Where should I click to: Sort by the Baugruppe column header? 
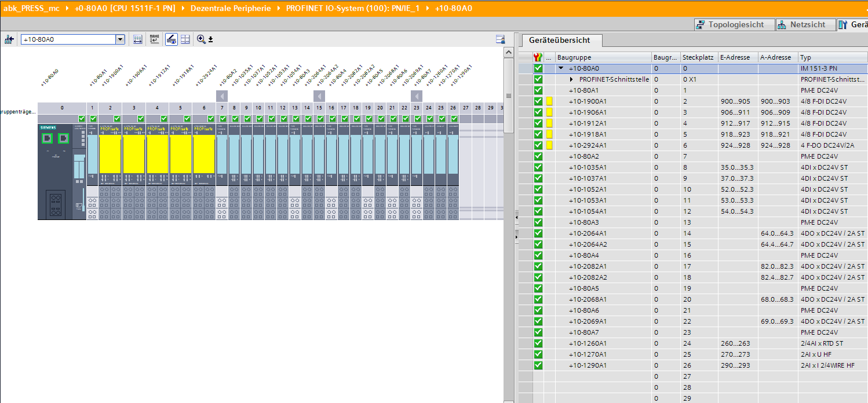pos(603,57)
